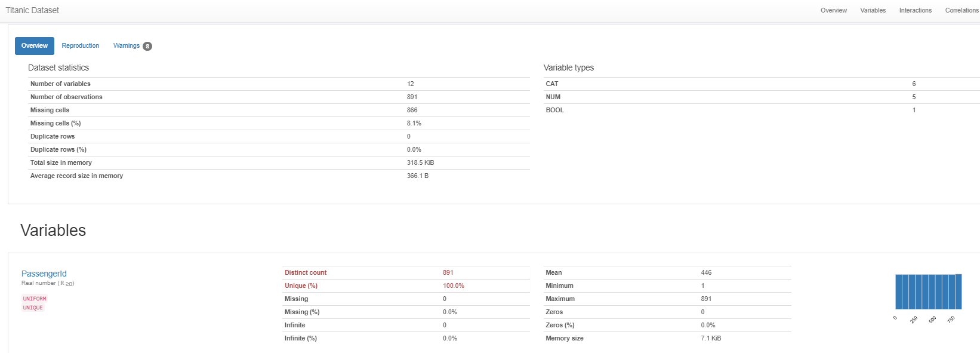Click the 'Maximum' row label
980x353 pixels.
[x=560, y=299]
